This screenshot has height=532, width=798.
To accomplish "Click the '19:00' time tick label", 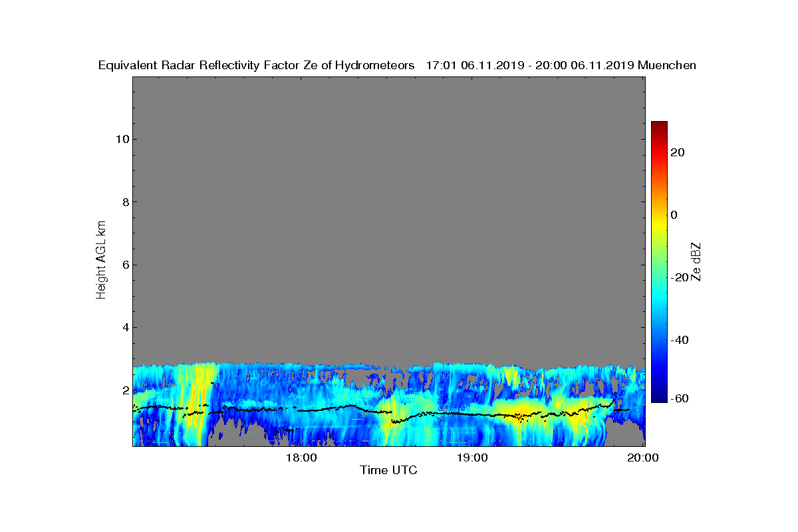I will point(473,458).
